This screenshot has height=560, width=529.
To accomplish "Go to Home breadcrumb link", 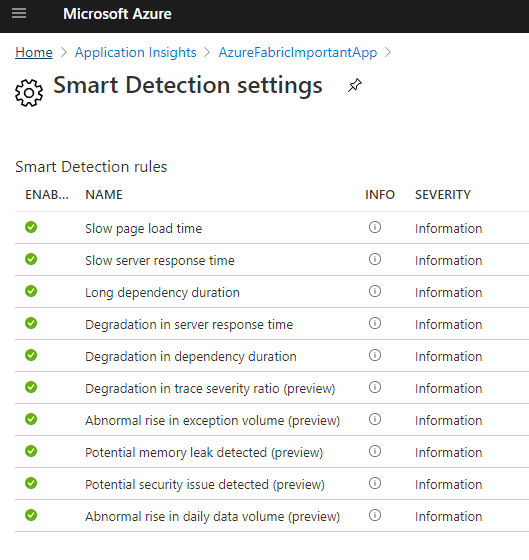I will click(x=34, y=52).
